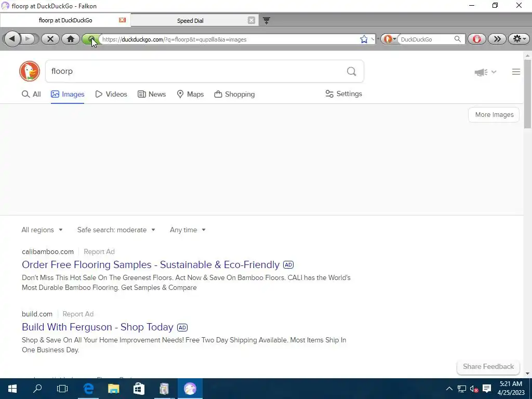Open the DuckDuckGo hamburger menu
The height and width of the screenshot is (399, 532).
(x=516, y=72)
